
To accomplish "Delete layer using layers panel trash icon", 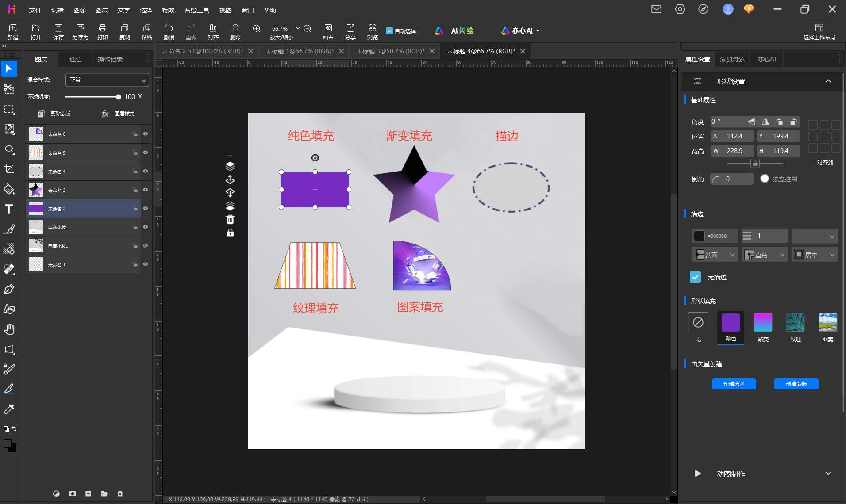I will pos(120,494).
